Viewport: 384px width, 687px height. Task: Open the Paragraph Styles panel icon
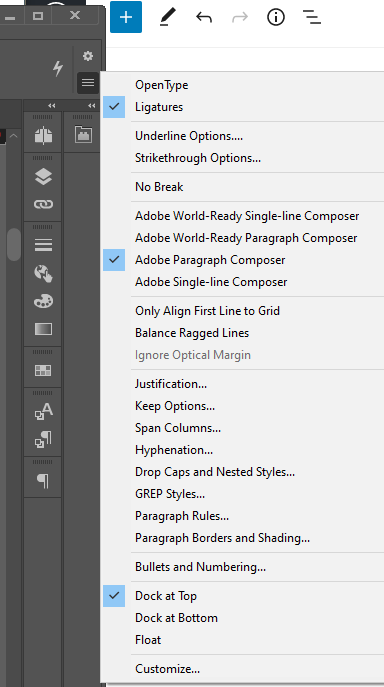pos(43,439)
